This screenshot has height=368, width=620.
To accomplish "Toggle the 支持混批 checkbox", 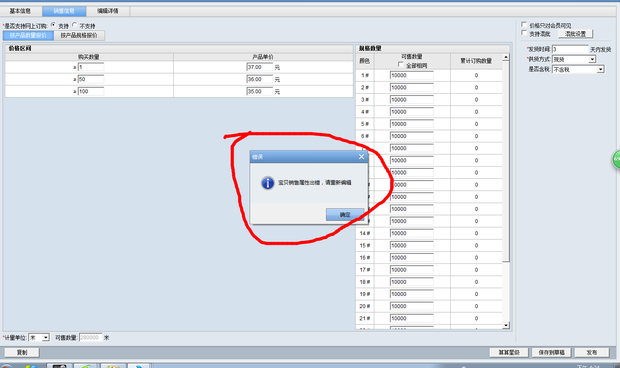I will 524,33.
